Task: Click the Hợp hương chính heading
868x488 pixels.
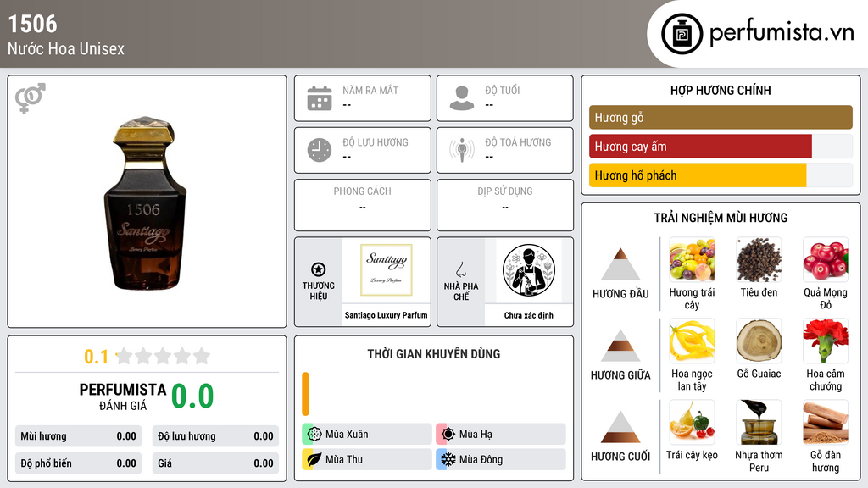Action: coord(721,90)
